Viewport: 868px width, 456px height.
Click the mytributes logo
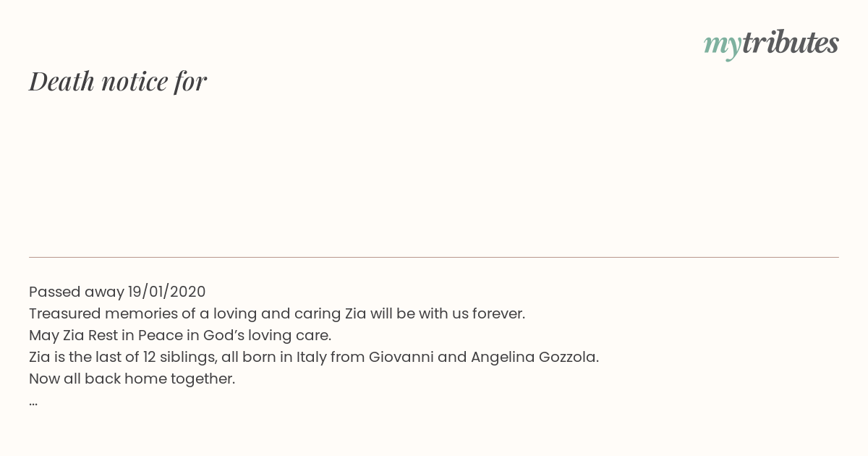tap(771, 44)
